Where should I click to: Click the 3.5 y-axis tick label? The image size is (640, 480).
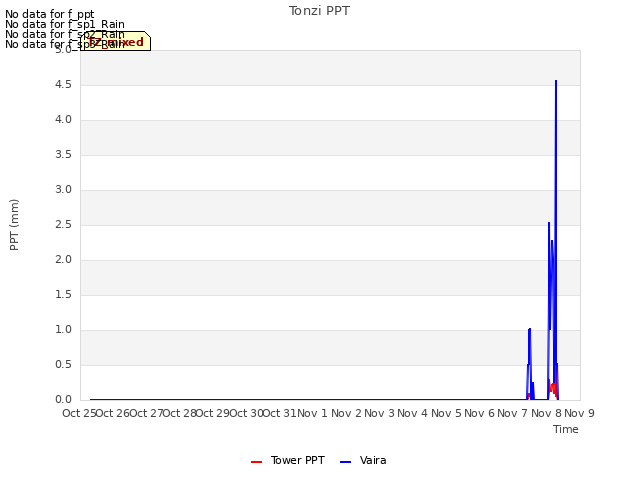(x=63, y=154)
